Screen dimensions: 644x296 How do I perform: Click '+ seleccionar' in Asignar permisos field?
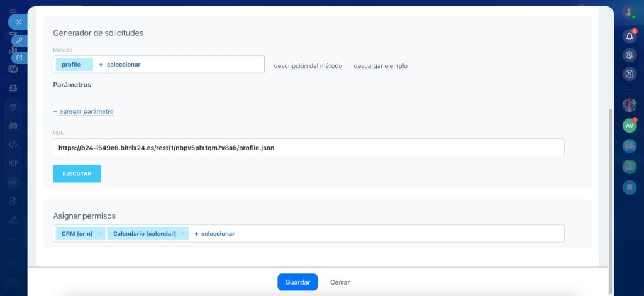(214, 234)
